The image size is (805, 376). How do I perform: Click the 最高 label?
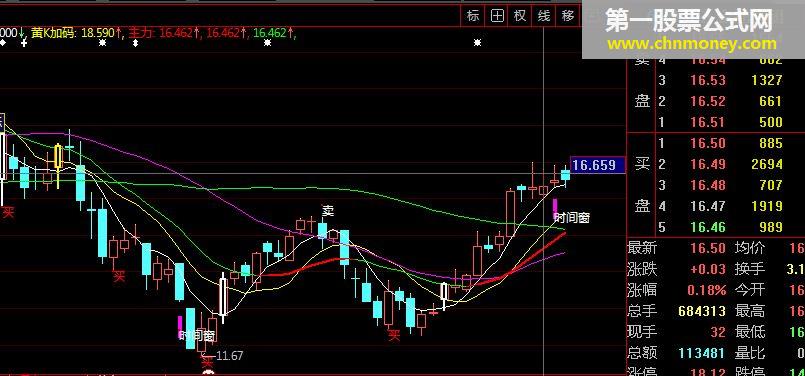750,311
